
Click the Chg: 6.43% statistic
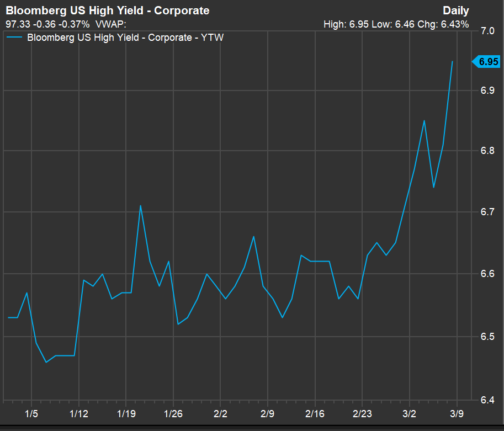pos(443,24)
